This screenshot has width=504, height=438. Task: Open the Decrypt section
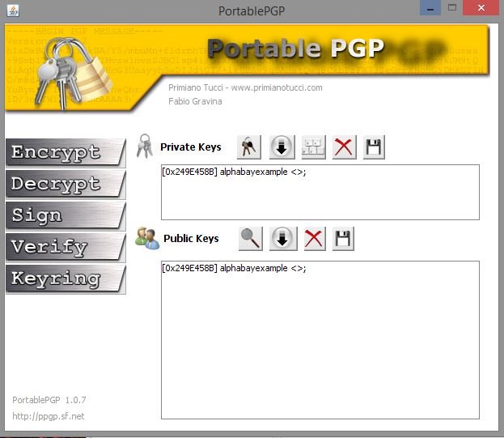pos(66,184)
